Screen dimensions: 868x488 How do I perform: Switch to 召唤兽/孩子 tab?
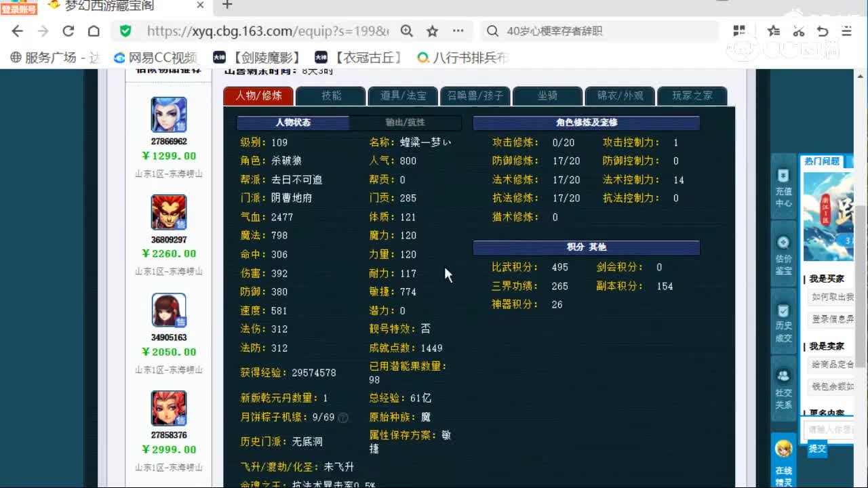click(475, 96)
